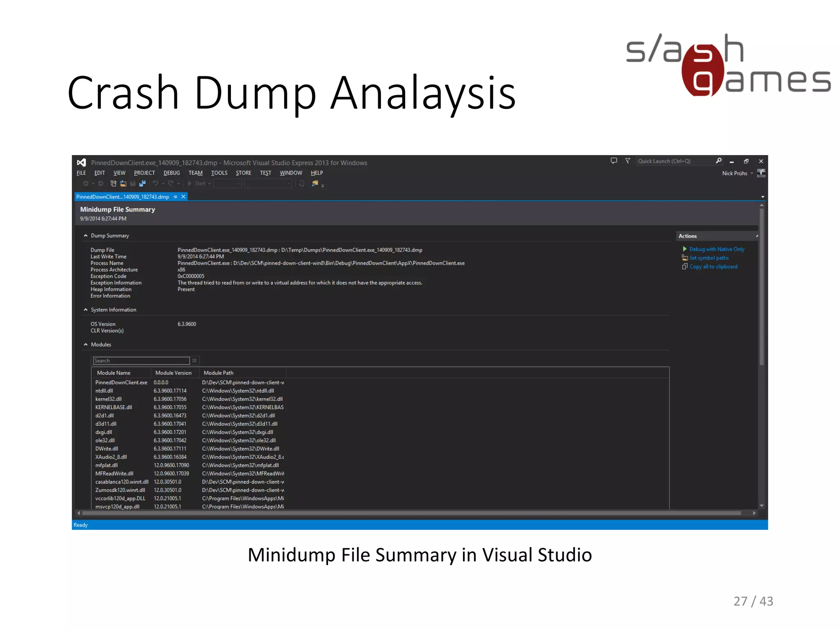Open the TEAM menu
Viewport: 840px width, 630px height.
196,173
